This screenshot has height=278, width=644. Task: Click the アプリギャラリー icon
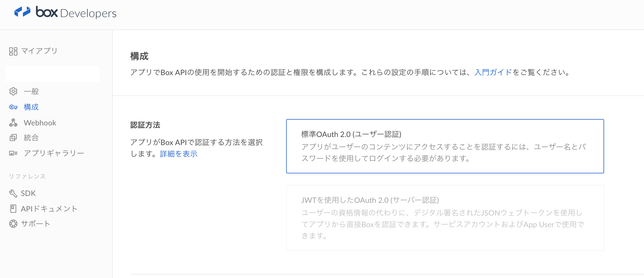(x=13, y=153)
